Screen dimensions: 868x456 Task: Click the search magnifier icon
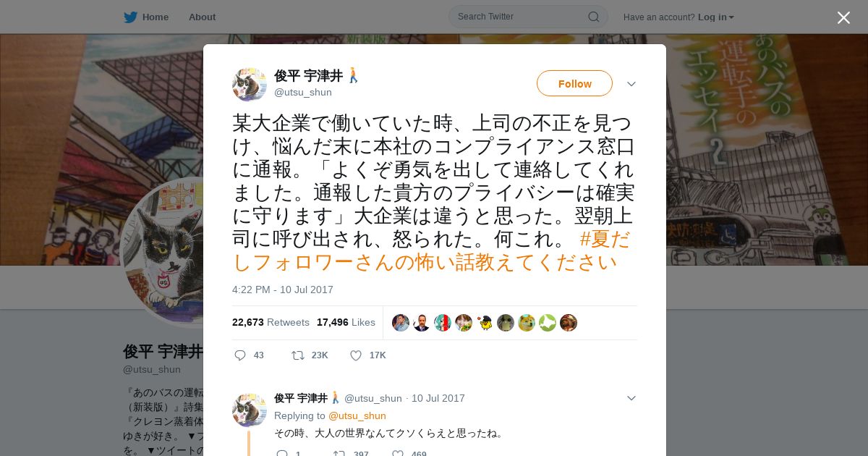tap(593, 17)
